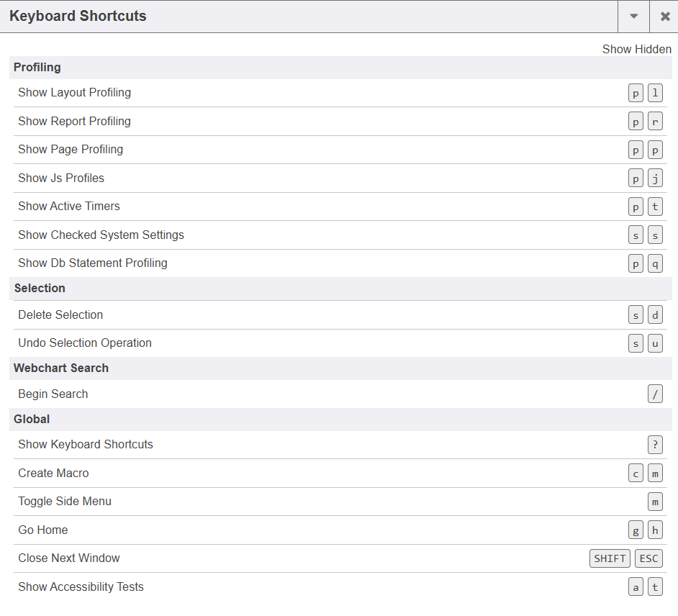Click the 'r' key badge for Report Profiling
678x616 pixels.
point(655,122)
